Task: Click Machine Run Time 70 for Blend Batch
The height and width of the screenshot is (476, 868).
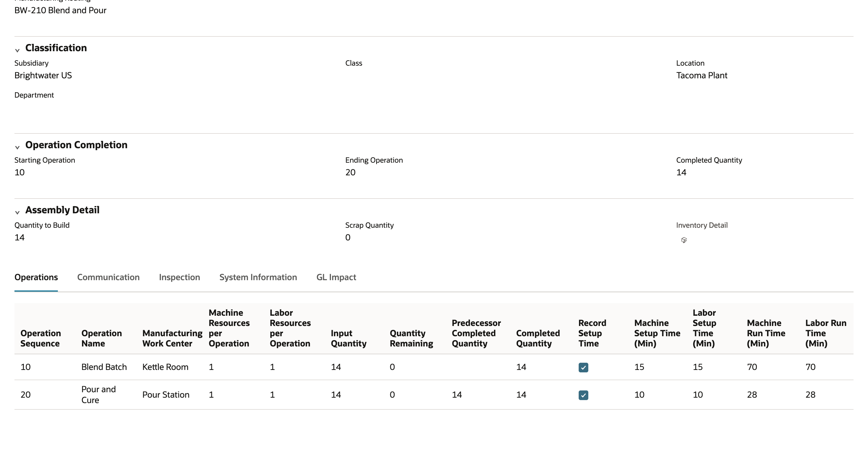Action: pos(752,367)
